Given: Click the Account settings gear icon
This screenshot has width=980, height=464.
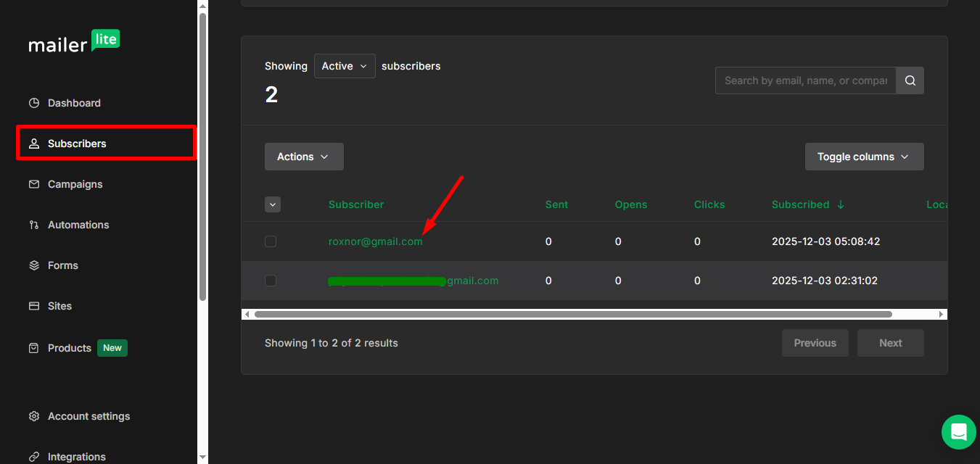Looking at the screenshot, I should pyautogui.click(x=34, y=416).
